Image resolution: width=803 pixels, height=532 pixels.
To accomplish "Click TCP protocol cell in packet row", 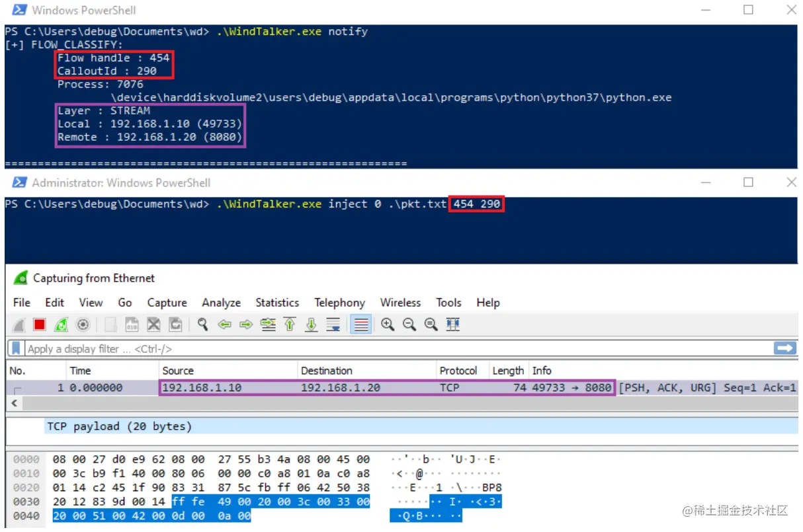I will (x=449, y=387).
